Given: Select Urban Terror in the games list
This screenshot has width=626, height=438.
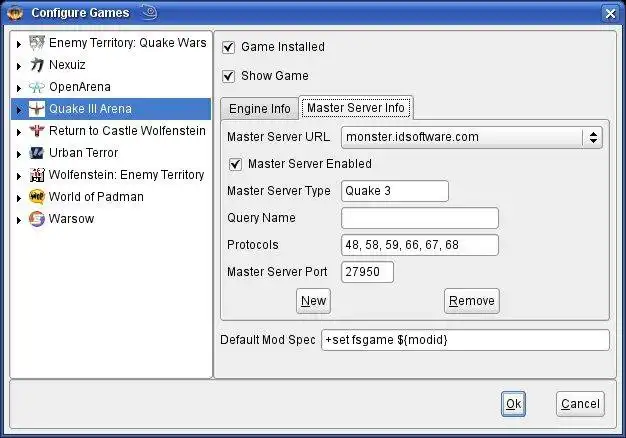Looking at the screenshot, I should click(x=83, y=153).
